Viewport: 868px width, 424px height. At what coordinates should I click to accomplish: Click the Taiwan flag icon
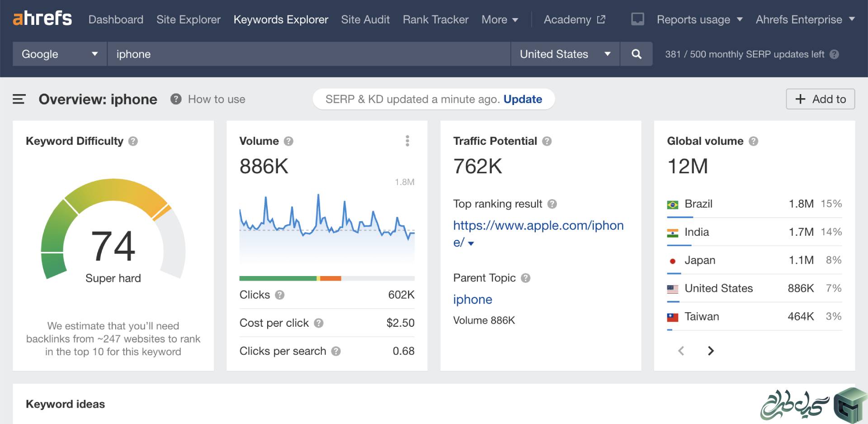(673, 317)
